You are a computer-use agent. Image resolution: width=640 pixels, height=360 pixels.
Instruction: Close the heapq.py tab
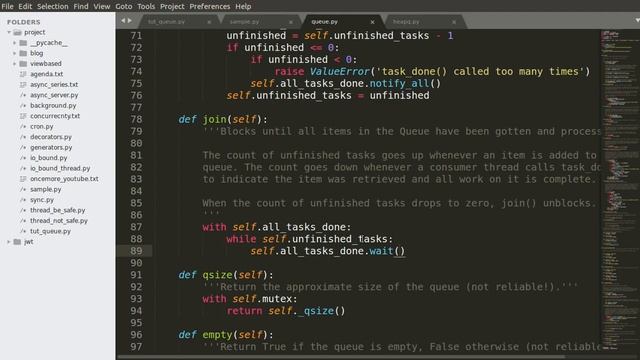pyautogui.click(x=454, y=22)
